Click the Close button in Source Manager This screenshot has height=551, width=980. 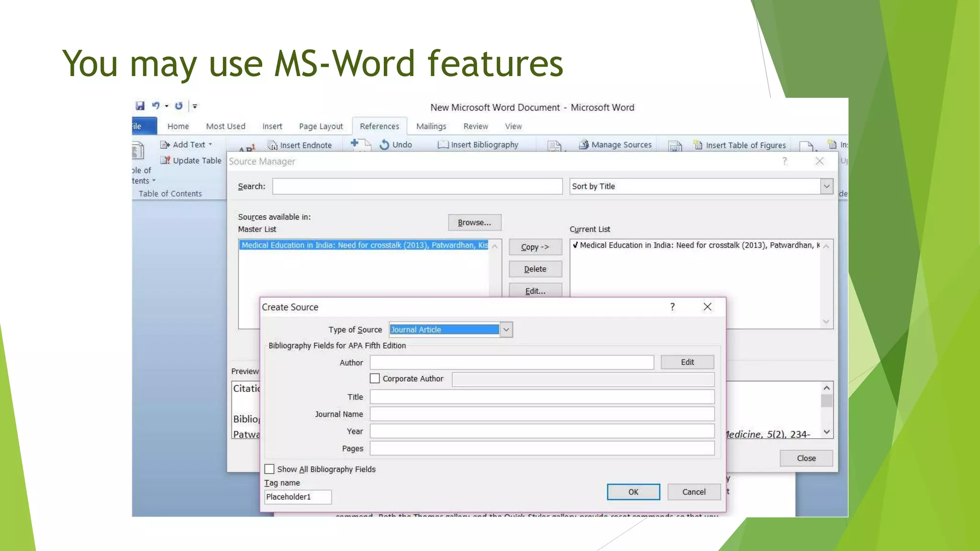click(806, 458)
